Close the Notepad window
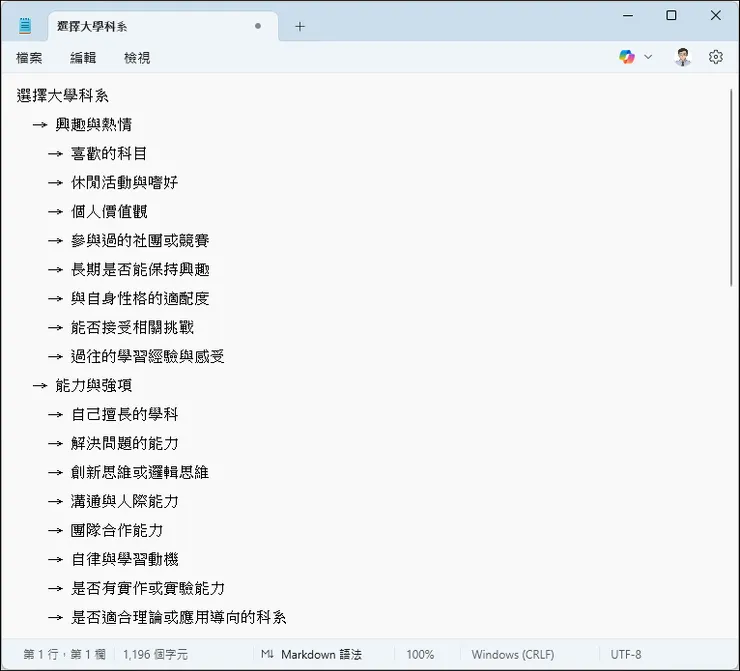This screenshot has width=740, height=671. pyautogui.click(x=715, y=16)
